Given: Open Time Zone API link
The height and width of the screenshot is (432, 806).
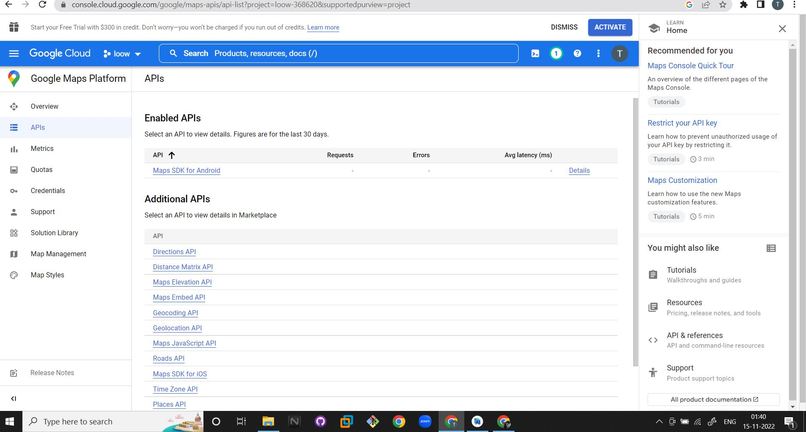Looking at the screenshot, I should 175,389.
